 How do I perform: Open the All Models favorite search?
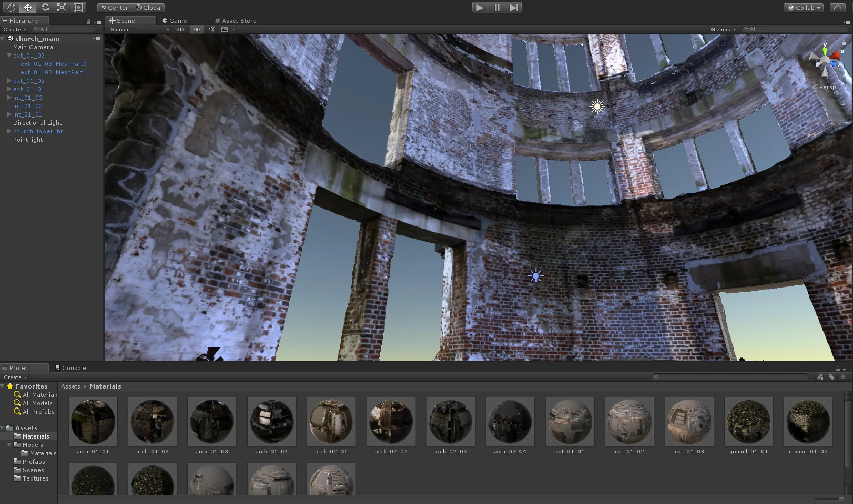pos(33,403)
